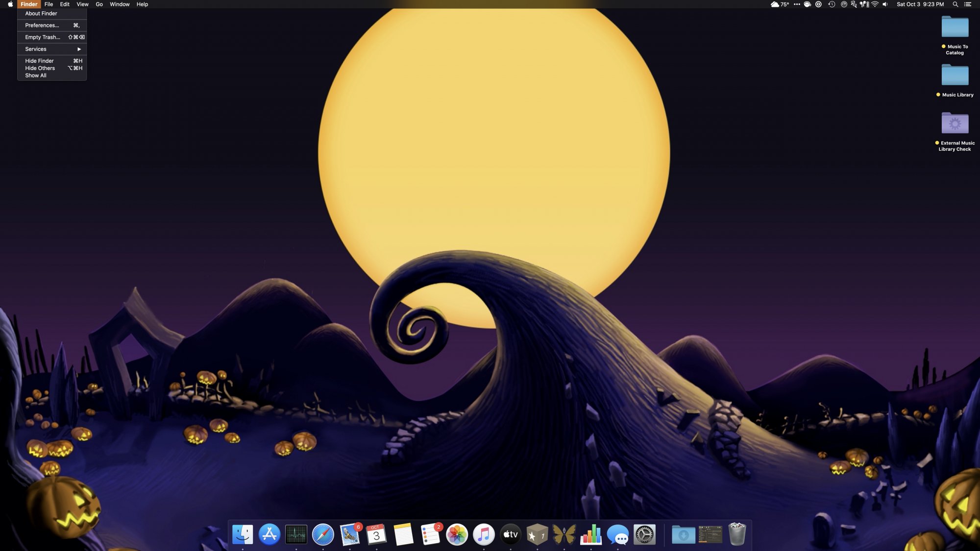Choose Show All from the menu
980x551 pixels.
point(52,75)
